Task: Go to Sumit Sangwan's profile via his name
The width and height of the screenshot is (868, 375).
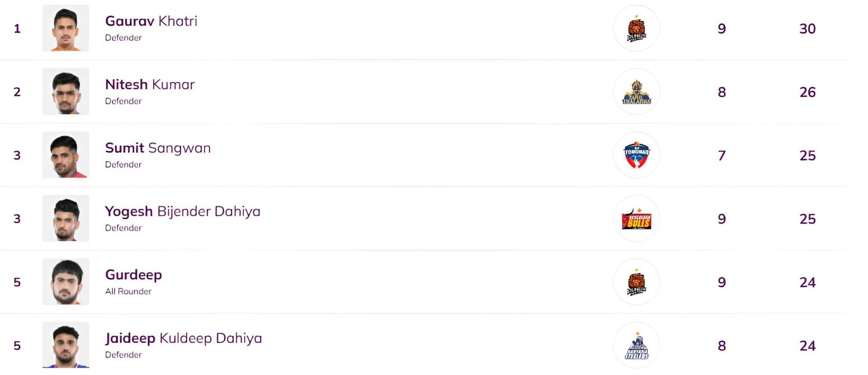Action: 158,148
